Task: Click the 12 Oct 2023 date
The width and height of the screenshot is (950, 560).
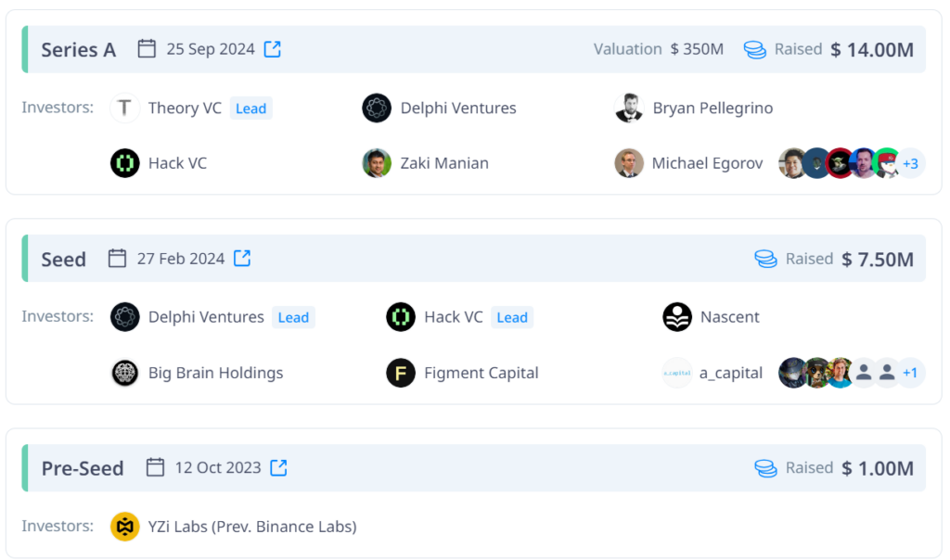Action: pyautogui.click(x=218, y=467)
